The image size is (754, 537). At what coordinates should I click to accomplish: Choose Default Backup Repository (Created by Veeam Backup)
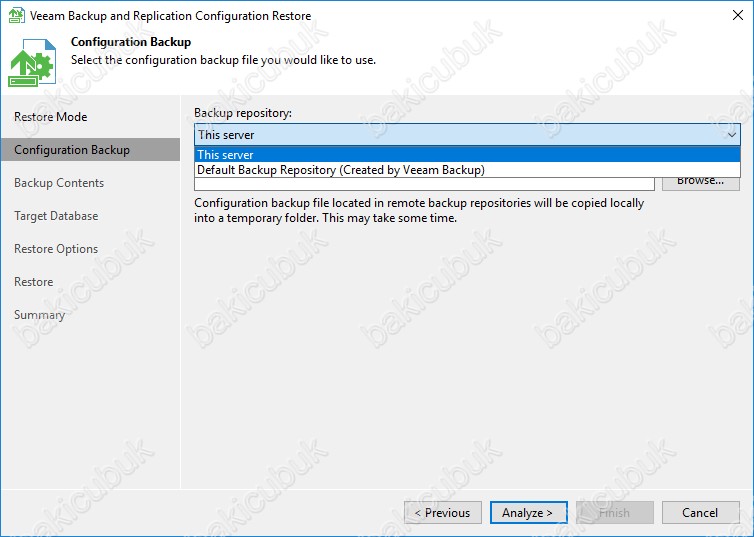[467, 170]
